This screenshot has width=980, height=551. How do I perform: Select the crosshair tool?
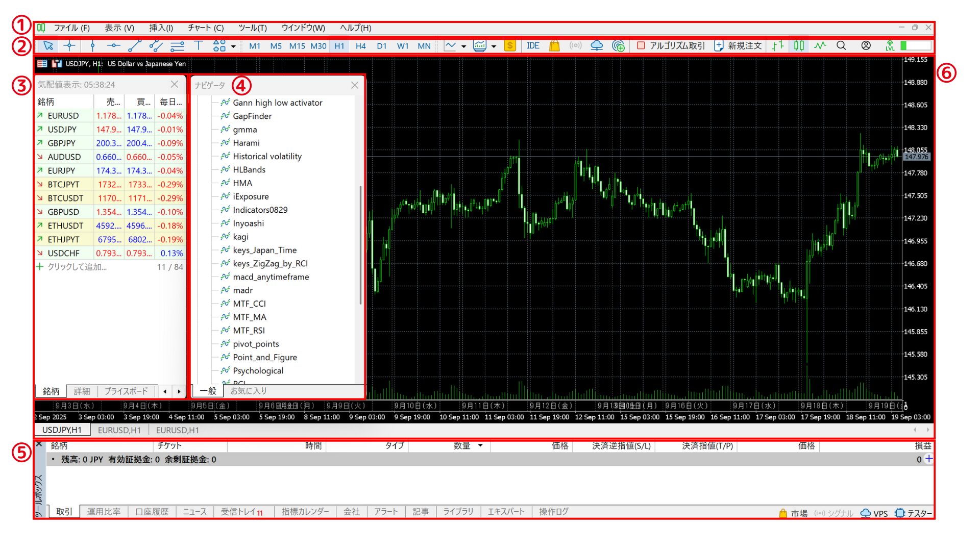[x=69, y=46]
